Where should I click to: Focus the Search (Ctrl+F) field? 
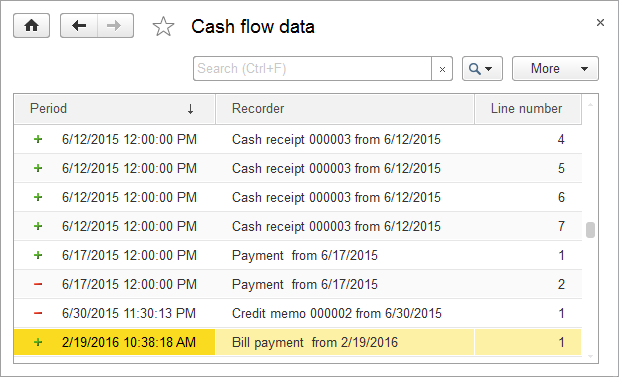pos(312,69)
